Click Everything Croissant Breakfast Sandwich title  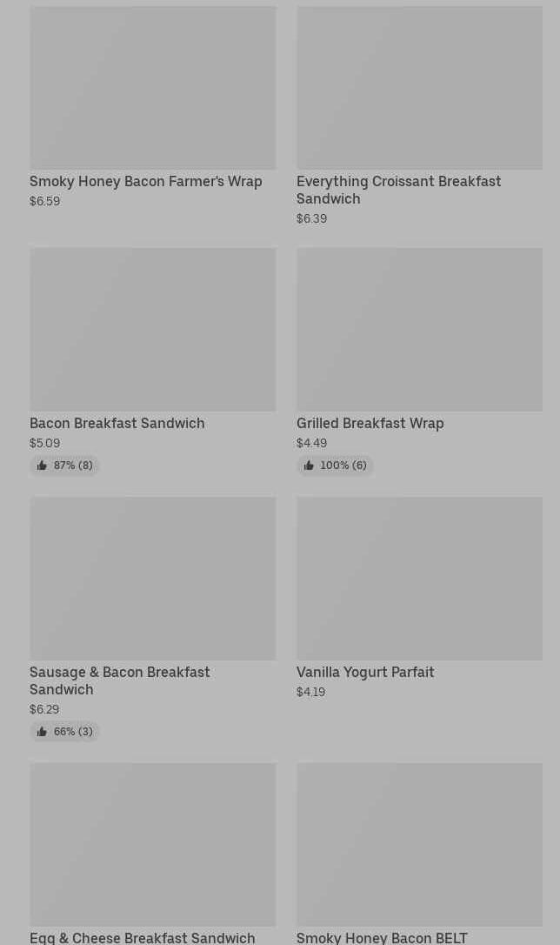pos(398,190)
